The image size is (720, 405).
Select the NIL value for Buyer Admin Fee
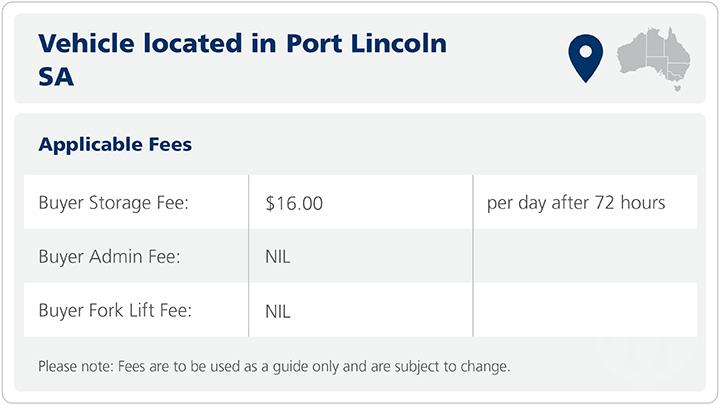[278, 257]
